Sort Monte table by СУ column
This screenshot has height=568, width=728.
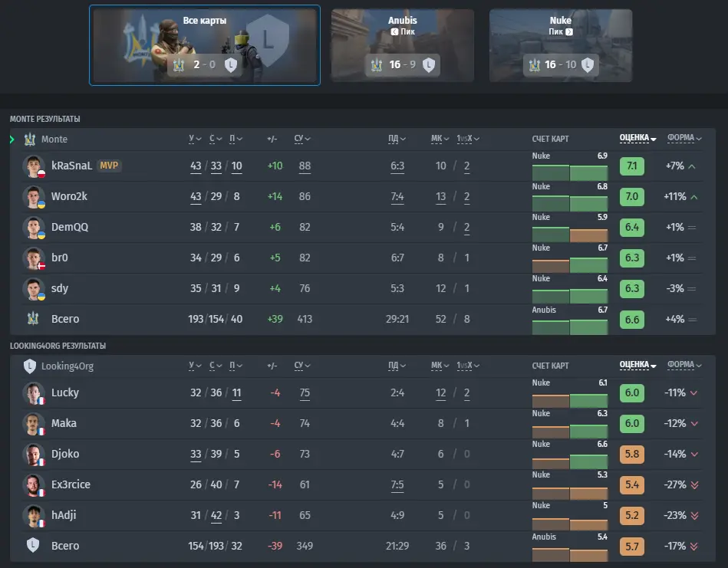(302, 139)
